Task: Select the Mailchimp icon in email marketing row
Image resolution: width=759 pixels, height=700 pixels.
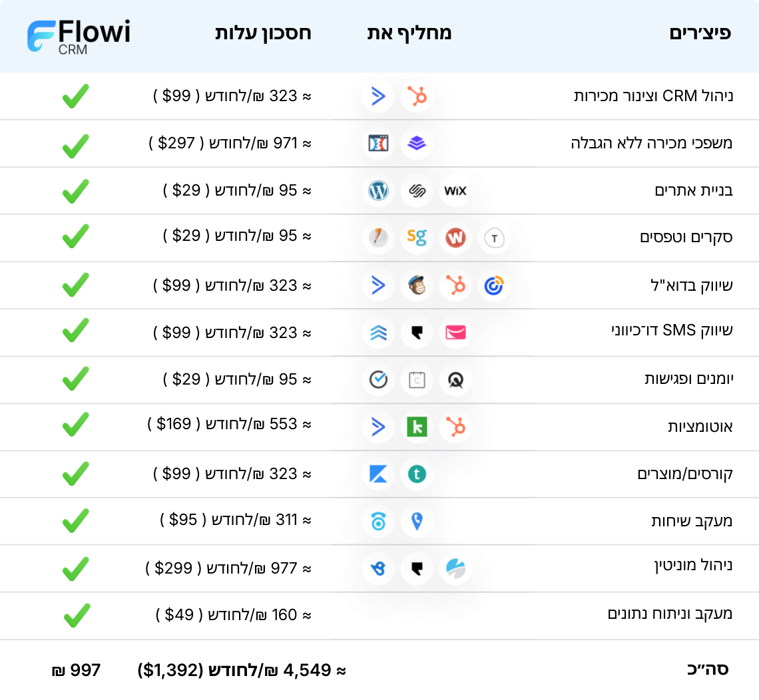Action: pos(417,285)
